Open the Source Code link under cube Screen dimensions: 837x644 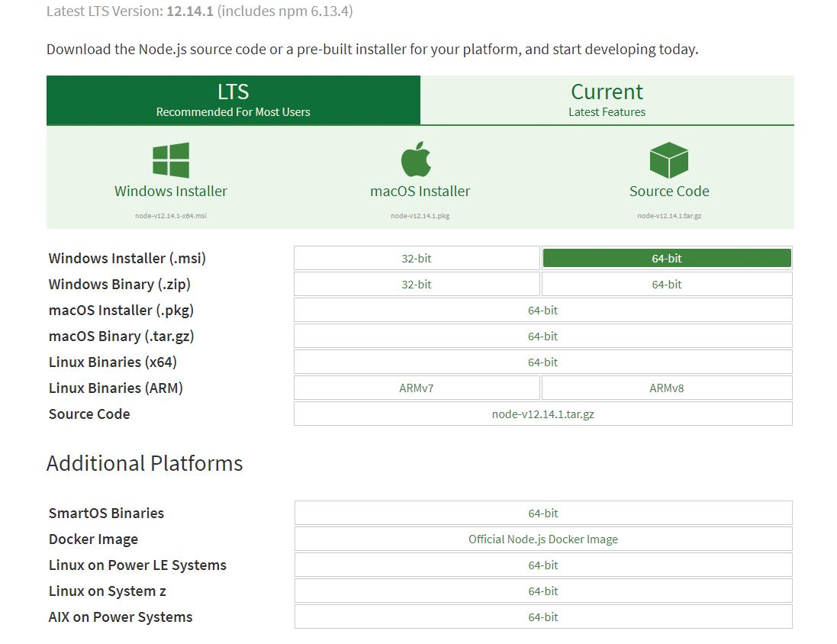(669, 192)
